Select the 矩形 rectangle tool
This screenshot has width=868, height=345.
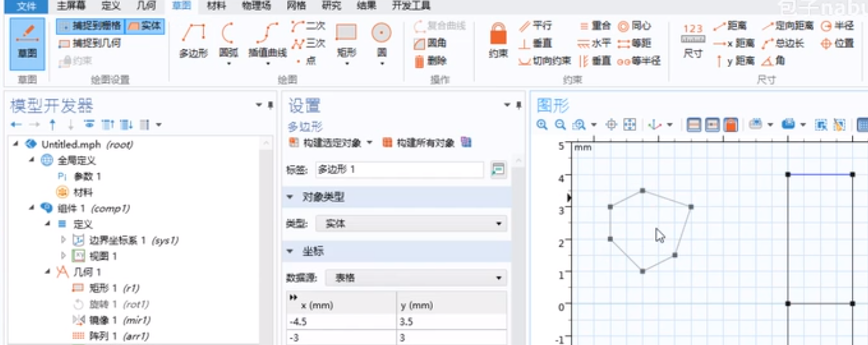pyautogui.click(x=346, y=40)
